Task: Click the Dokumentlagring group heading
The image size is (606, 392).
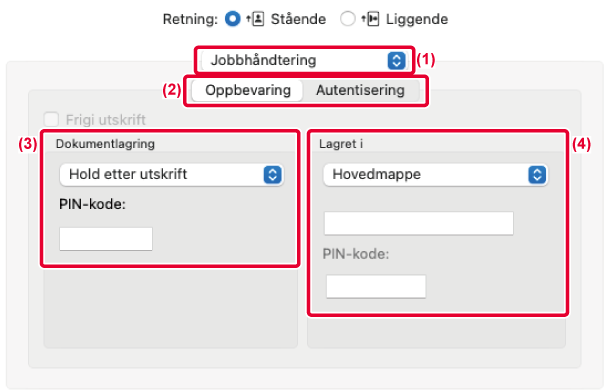Action: point(105,144)
